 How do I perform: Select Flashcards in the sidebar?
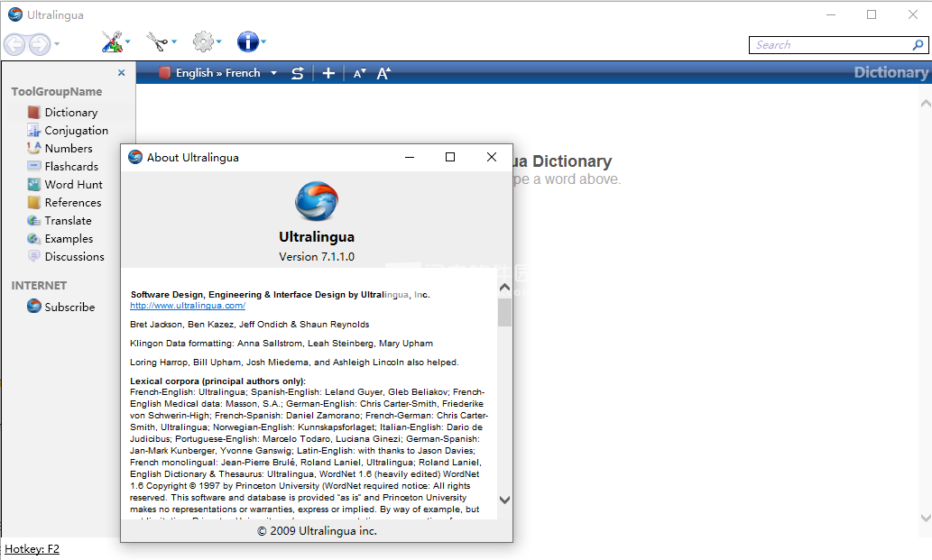(71, 166)
